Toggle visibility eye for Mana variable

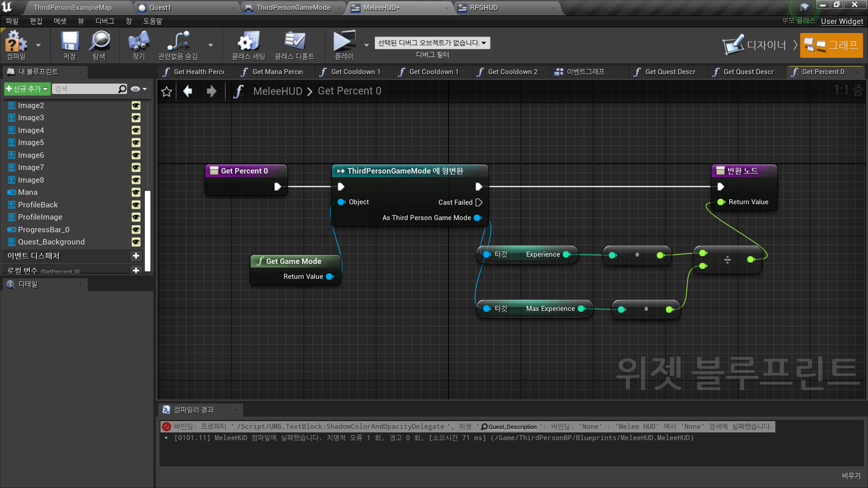(136, 192)
